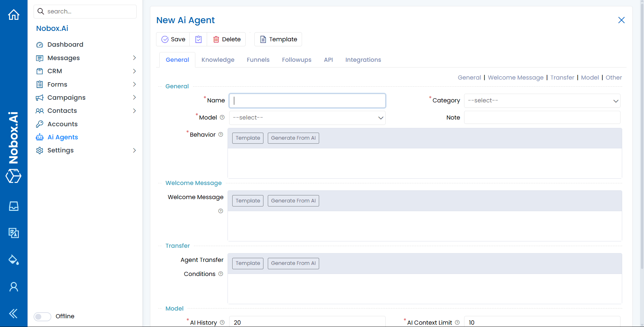
Task: Click the Save button
Action: click(173, 39)
